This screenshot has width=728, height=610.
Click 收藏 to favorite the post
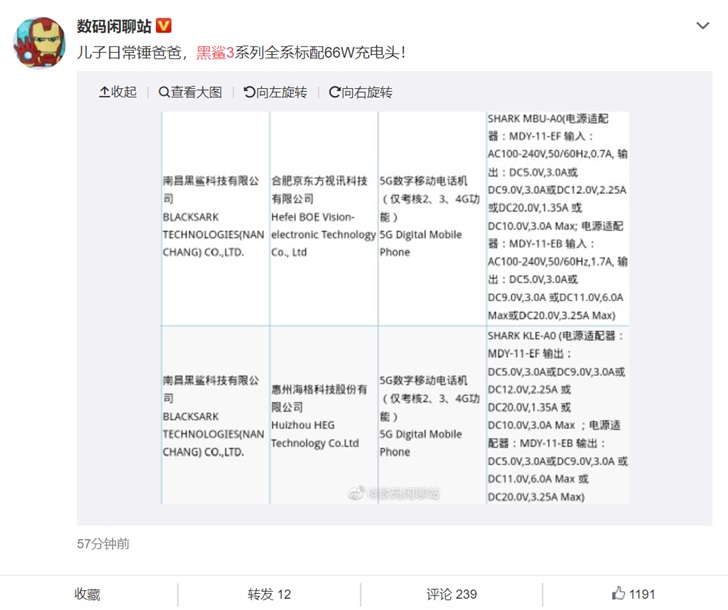click(x=87, y=594)
